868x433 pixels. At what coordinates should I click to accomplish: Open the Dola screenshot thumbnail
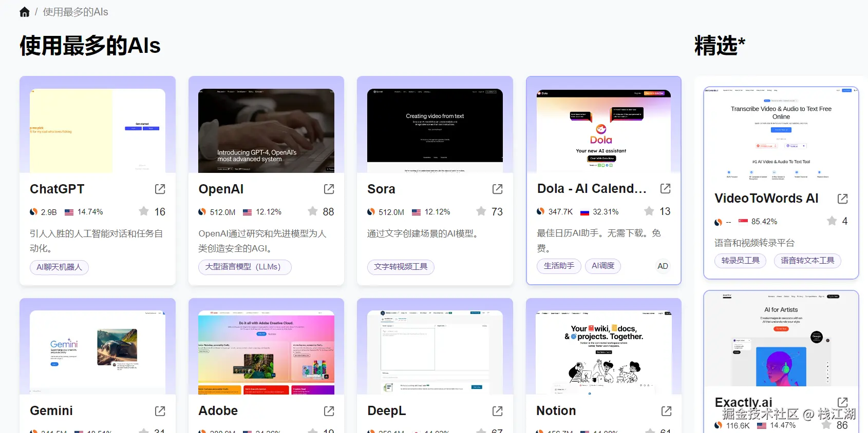[x=603, y=131]
